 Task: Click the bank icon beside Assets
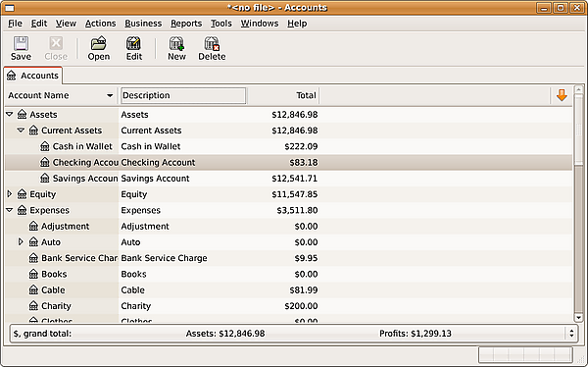(x=23, y=114)
